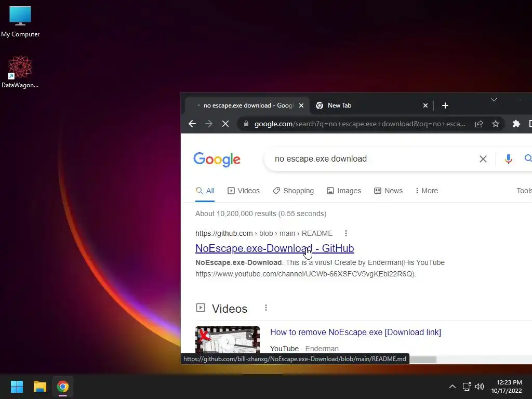The width and height of the screenshot is (532, 399).
Task: Select the All results tab
Action: (x=205, y=191)
